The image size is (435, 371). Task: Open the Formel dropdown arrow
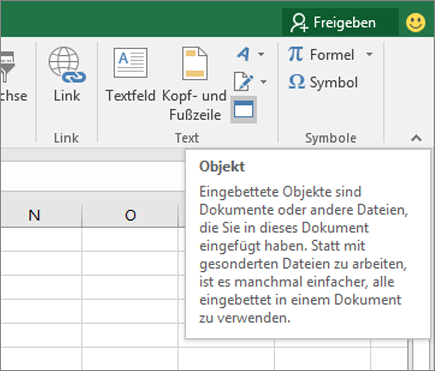tap(369, 54)
